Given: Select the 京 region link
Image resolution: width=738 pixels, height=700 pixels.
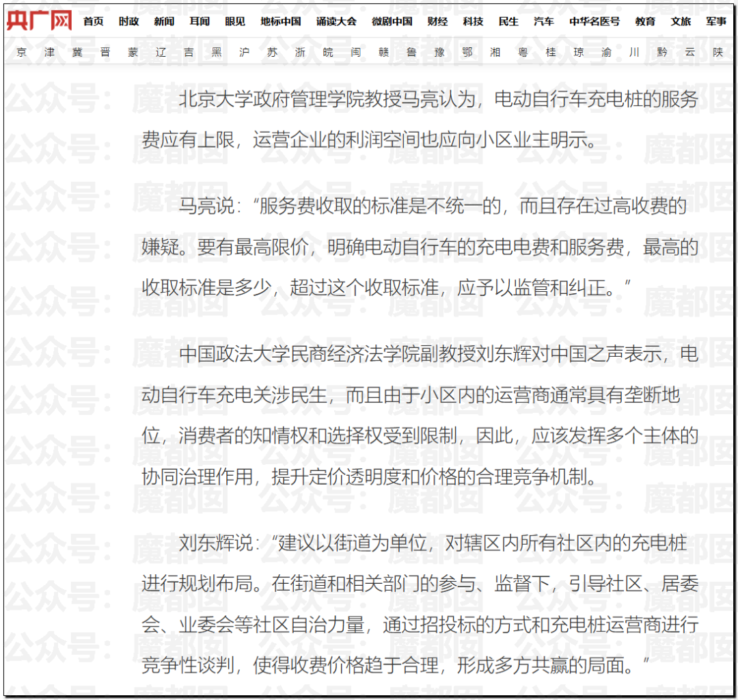Looking at the screenshot, I should 22,52.
